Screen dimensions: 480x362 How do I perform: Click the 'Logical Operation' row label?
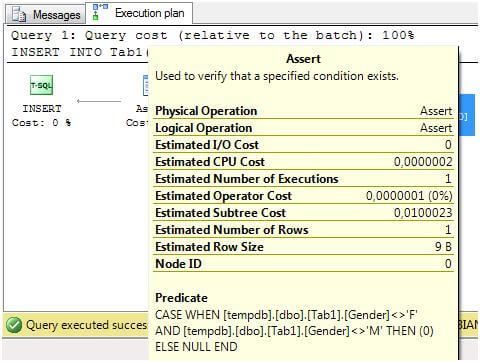[203, 128]
